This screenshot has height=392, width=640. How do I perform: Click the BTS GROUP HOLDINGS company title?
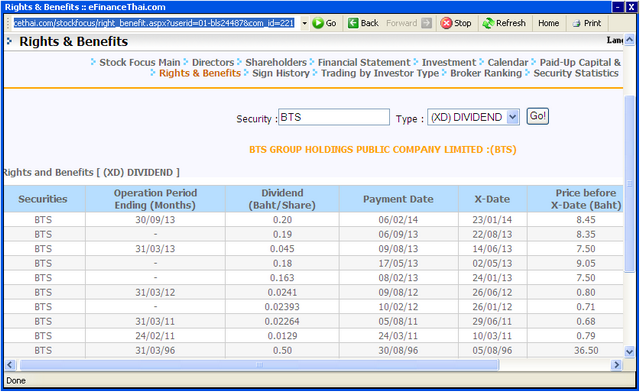[382, 149]
